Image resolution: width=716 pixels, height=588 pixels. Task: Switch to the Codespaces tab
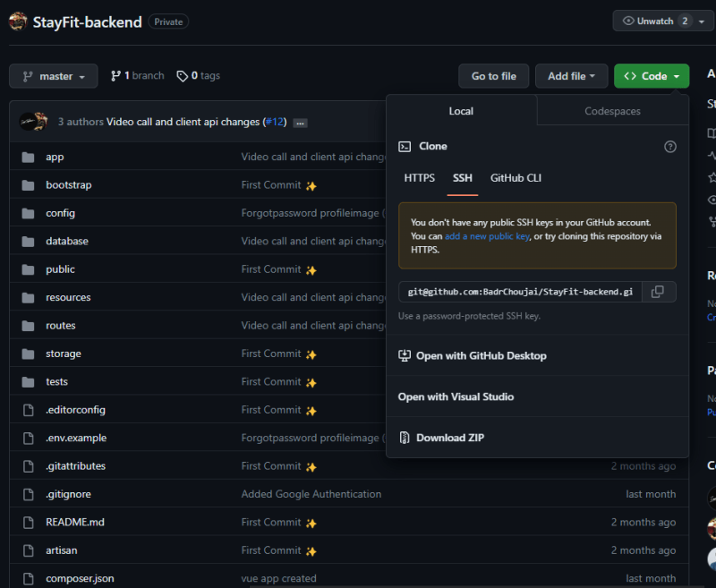[x=612, y=111]
